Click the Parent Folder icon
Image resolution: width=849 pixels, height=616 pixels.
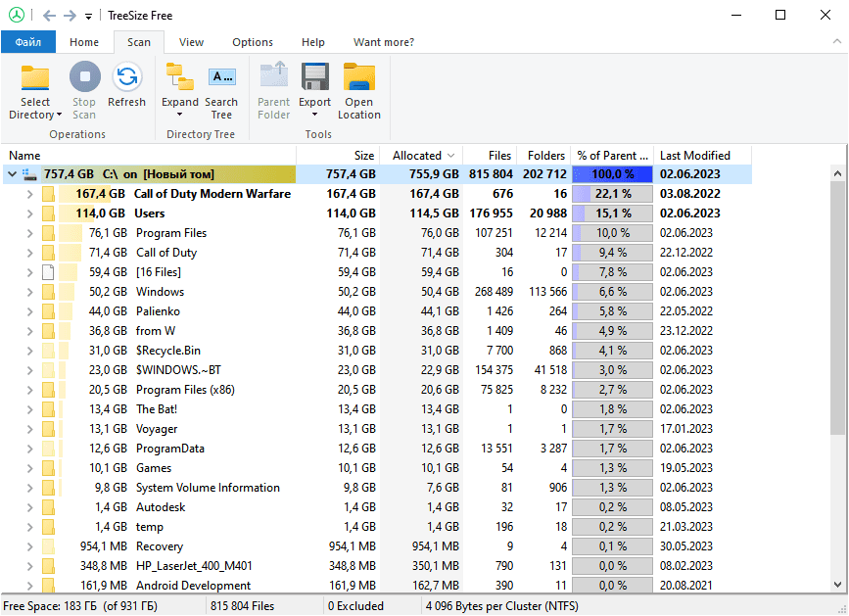(x=274, y=75)
